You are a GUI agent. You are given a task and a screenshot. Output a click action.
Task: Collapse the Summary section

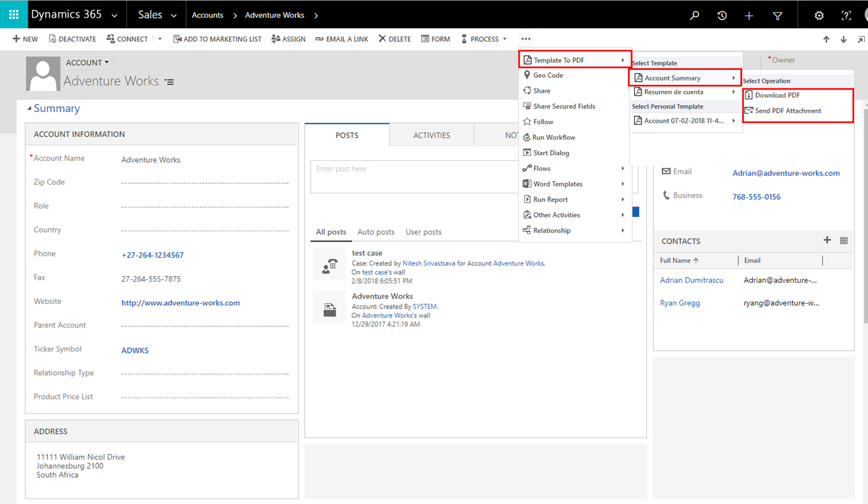click(29, 109)
